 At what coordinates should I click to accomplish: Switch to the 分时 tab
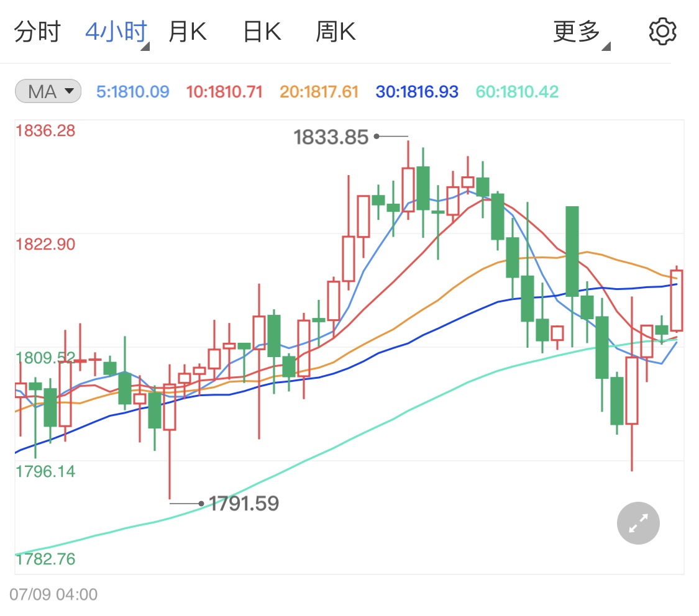click(37, 32)
